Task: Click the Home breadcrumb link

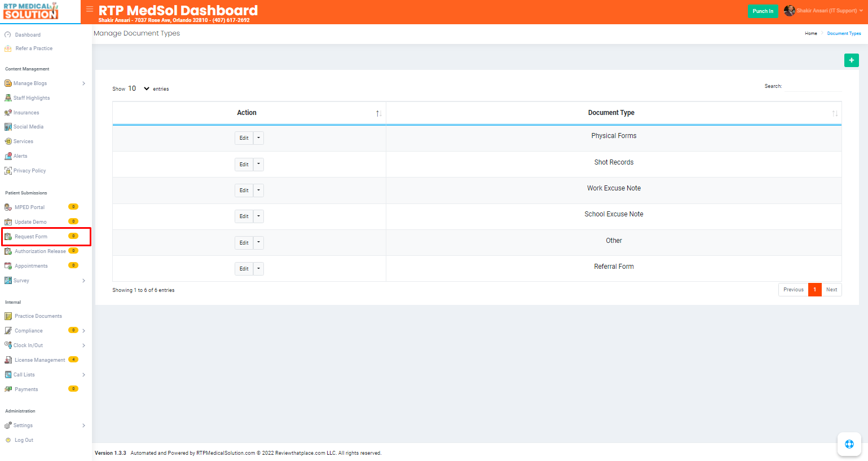Action: (x=810, y=33)
